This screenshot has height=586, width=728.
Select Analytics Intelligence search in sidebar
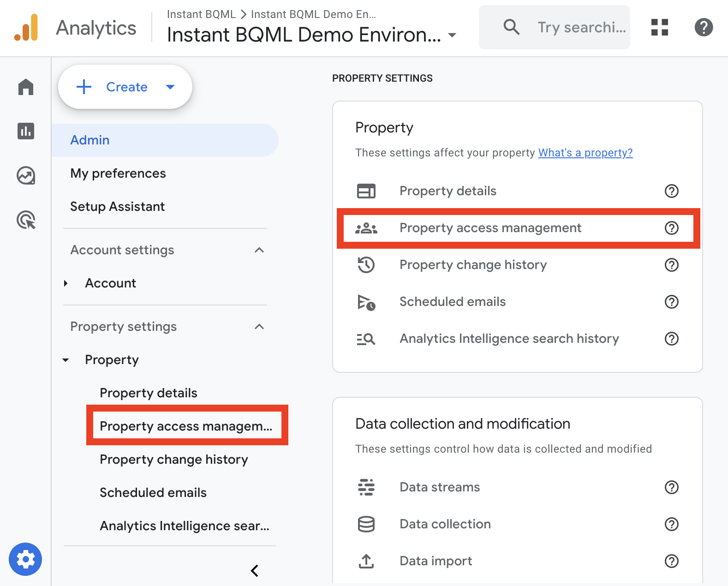[185, 526]
